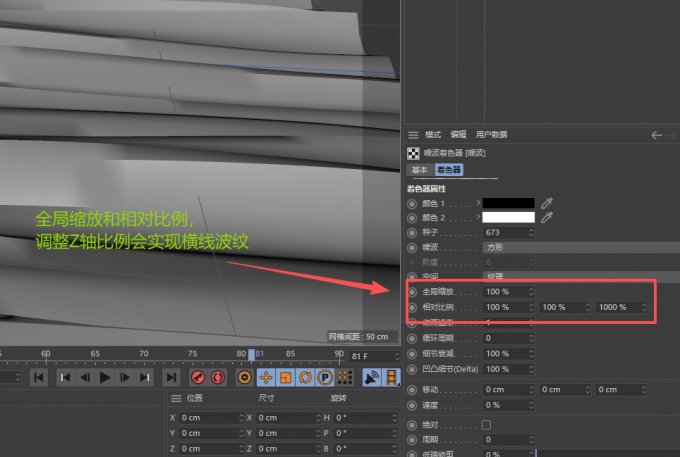Open the 模式 menu
The height and width of the screenshot is (457, 680).
tap(433, 134)
